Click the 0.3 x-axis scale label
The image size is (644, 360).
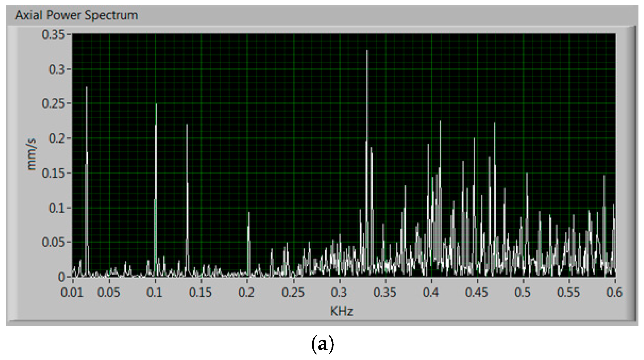pyautogui.click(x=339, y=293)
